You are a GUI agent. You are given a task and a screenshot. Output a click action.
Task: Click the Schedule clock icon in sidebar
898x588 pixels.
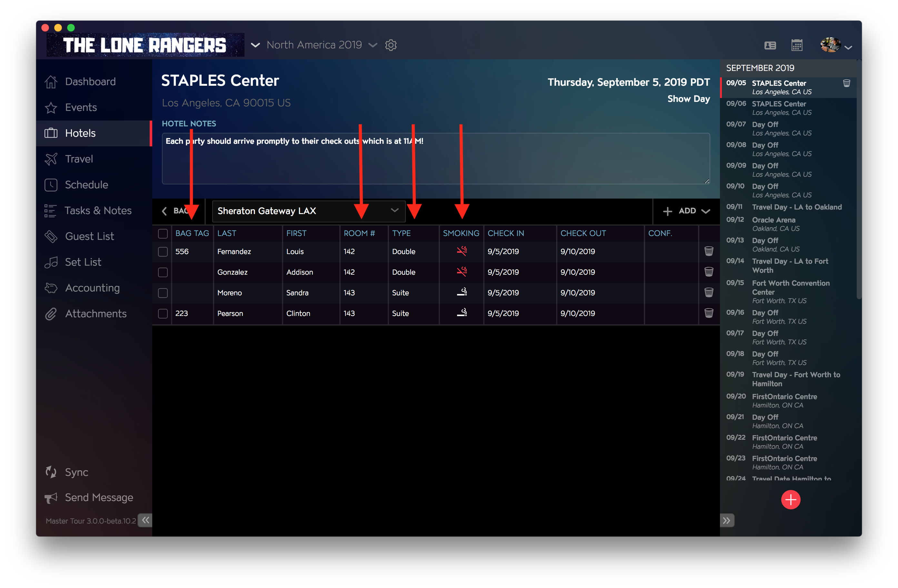tap(51, 185)
